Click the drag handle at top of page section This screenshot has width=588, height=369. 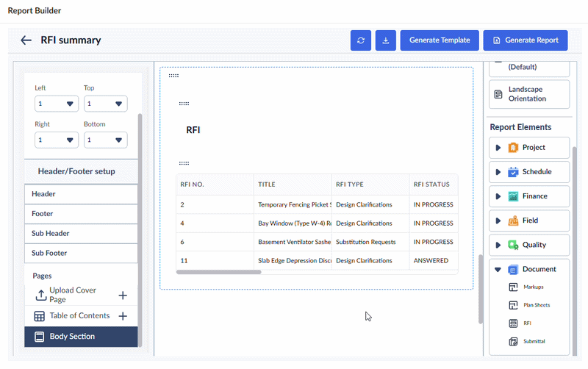173,76
